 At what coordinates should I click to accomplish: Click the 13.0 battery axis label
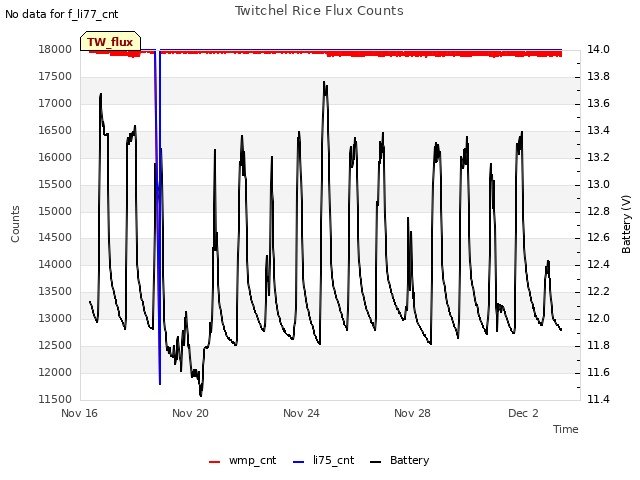coord(598,184)
